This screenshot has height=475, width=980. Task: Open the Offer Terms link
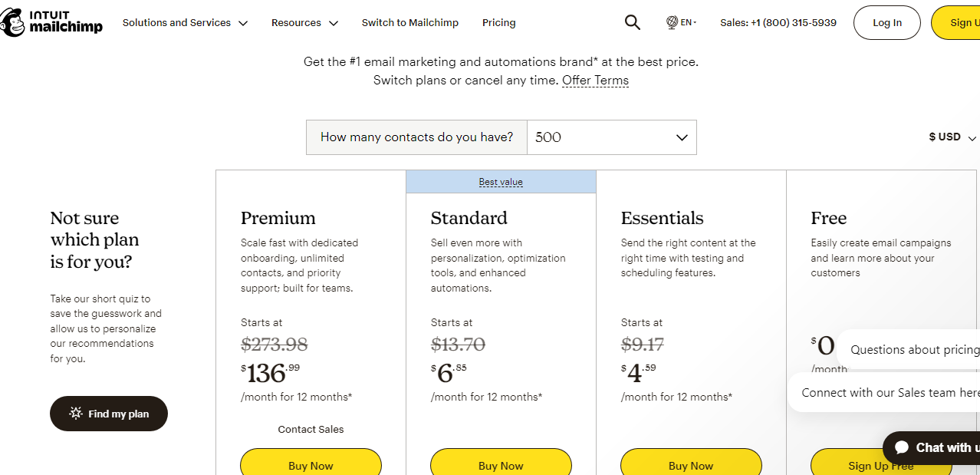pos(595,81)
